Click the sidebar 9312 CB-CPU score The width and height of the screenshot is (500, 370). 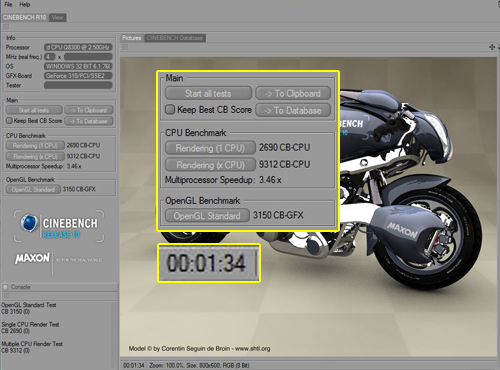click(x=83, y=156)
